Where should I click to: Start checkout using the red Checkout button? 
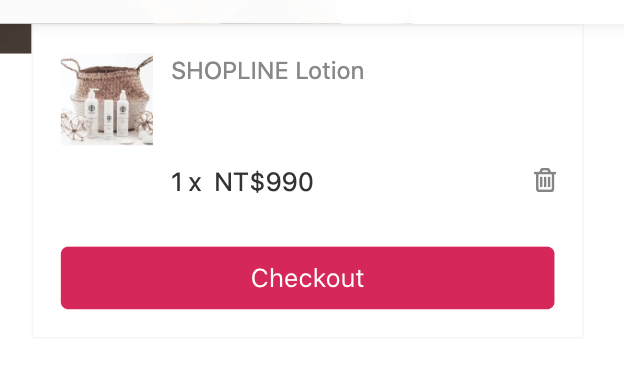click(x=307, y=278)
